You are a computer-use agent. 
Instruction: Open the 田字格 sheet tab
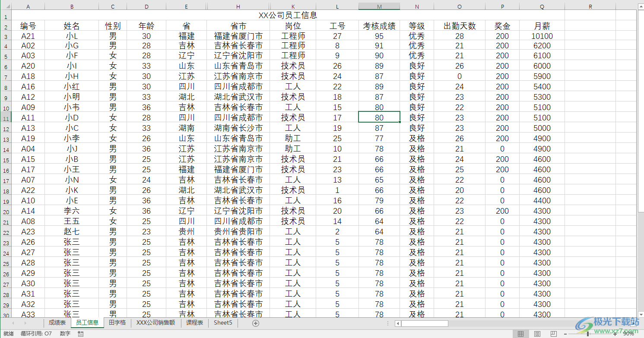[x=117, y=322]
